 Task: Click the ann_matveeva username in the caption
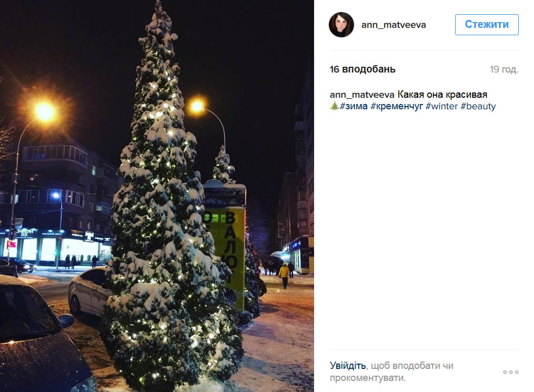(x=362, y=95)
